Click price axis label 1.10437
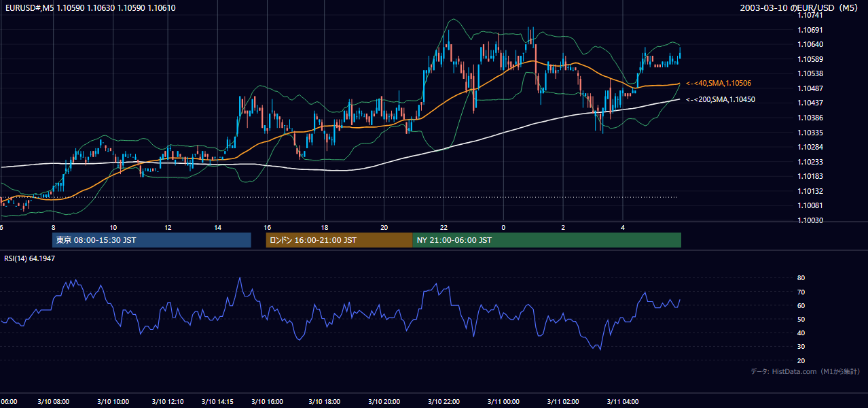868x408 pixels. click(811, 103)
